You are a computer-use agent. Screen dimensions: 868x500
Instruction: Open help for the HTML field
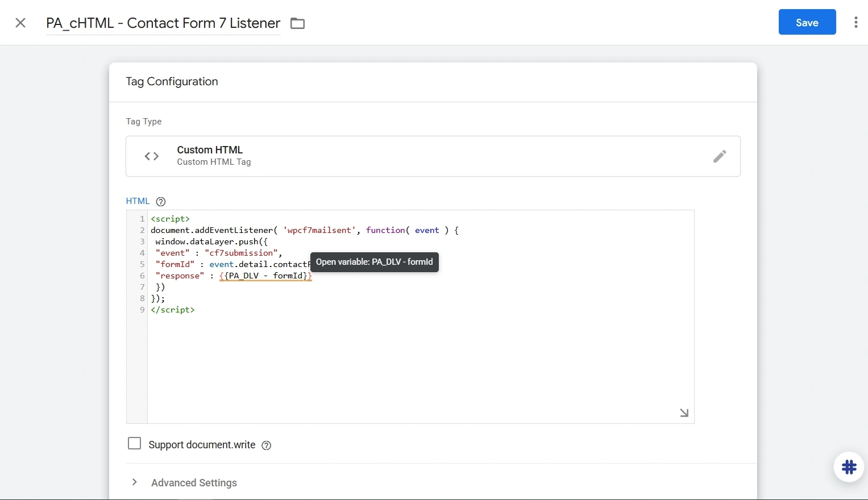coord(161,202)
